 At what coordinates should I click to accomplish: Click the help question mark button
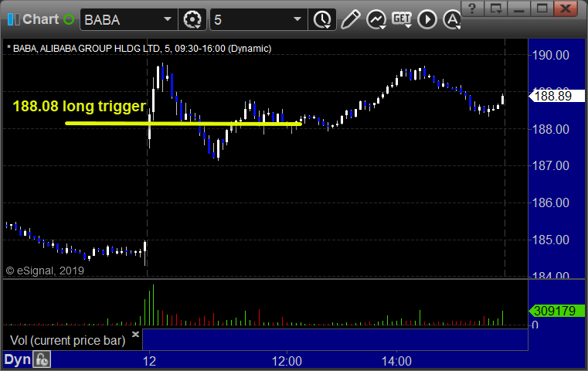[473, 9]
